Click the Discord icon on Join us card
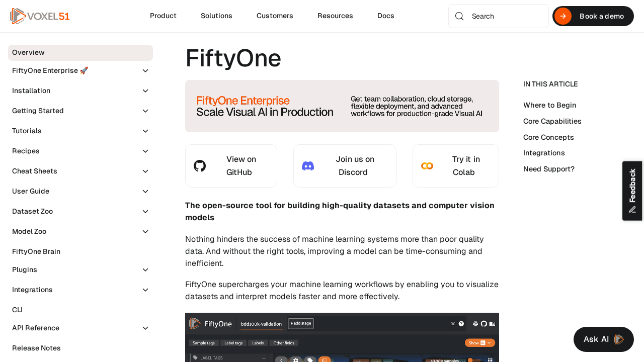Image resolution: width=644 pixels, height=362 pixels. coord(308,166)
